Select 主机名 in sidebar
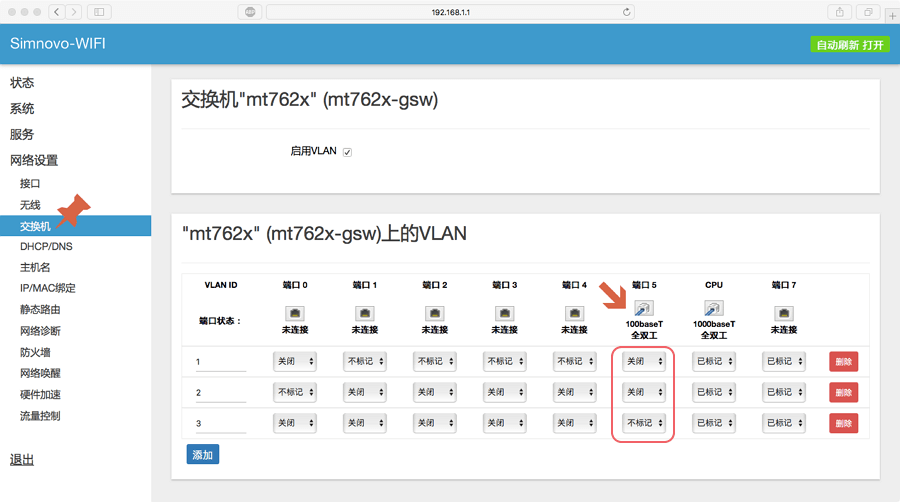This screenshot has width=900, height=502. tap(35, 267)
